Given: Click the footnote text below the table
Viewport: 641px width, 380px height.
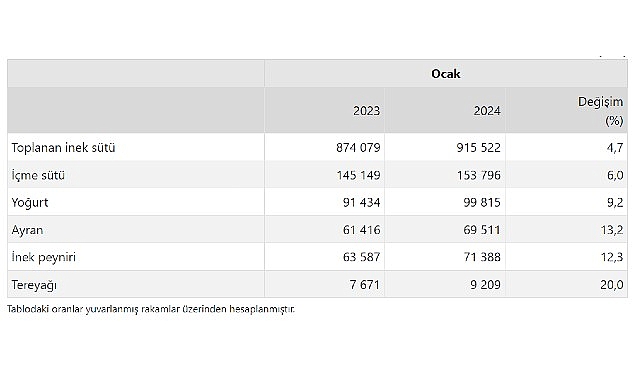Looking at the screenshot, I should (x=151, y=309).
